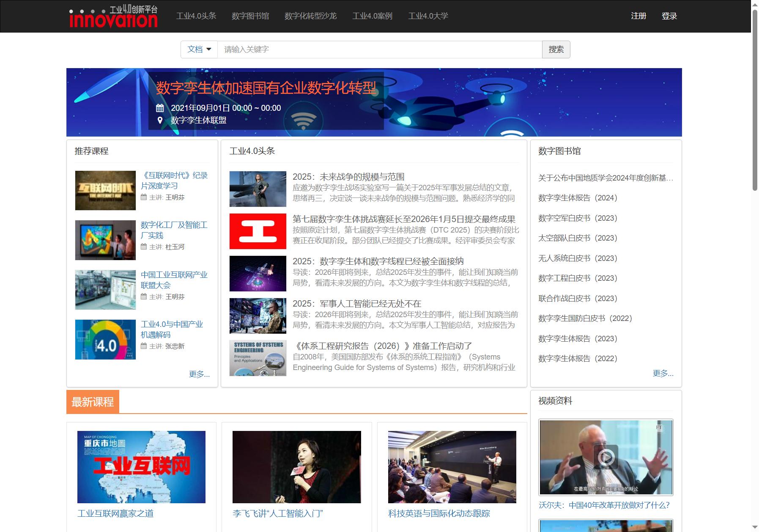The width and height of the screenshot is (759, 532).
Task: Click the 登录 login link
Action: [x=669, y=16]
